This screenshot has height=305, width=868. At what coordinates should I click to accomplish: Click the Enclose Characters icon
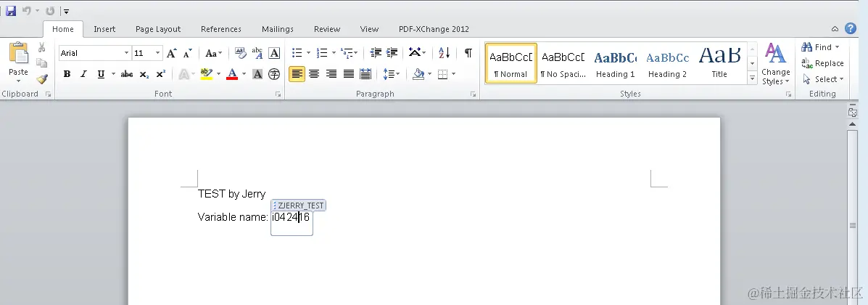pyautogui.click(x=274, y=74)
